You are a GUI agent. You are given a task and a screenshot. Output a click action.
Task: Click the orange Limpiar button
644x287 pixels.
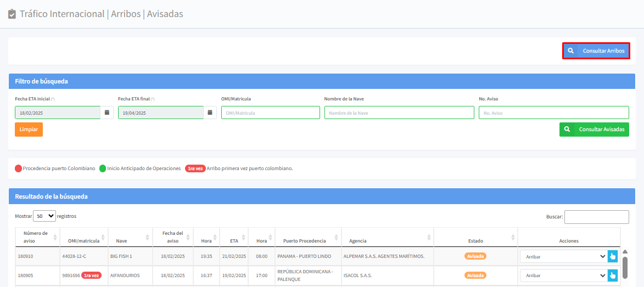(x=29, y=130)
